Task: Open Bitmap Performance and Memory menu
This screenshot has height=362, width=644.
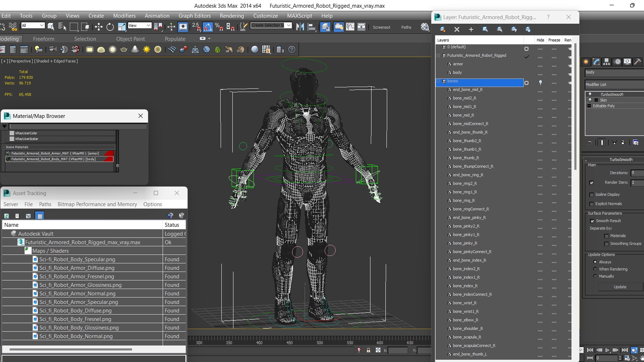Action: click(97, 204)
